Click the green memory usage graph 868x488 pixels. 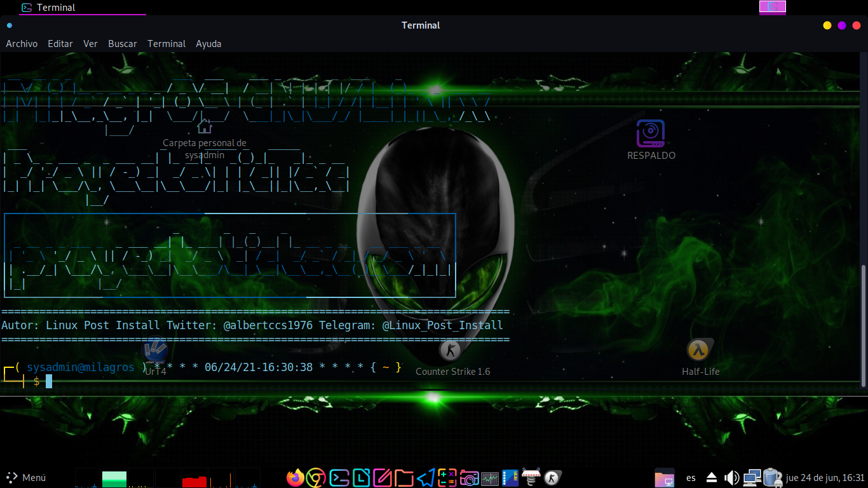(x=114, y=478)
